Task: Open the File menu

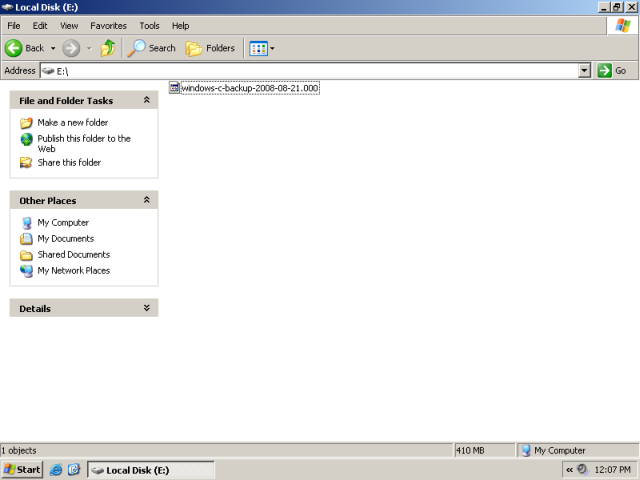Action: click(13, 26)
